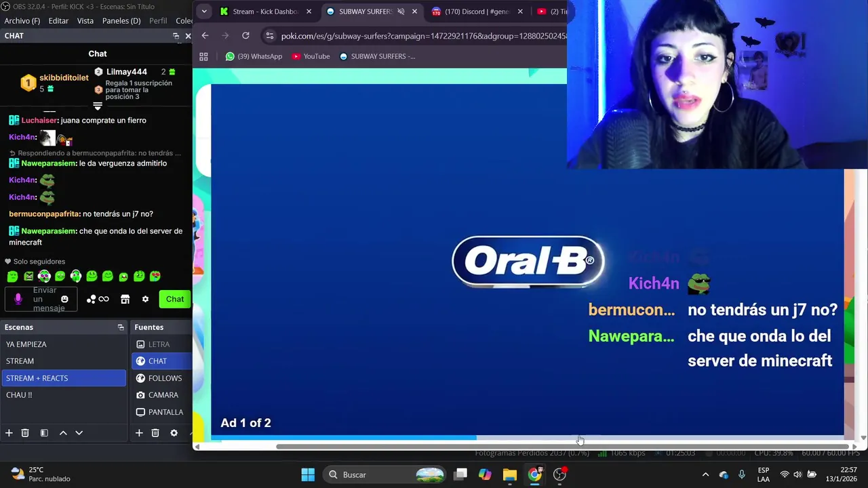Reload the poki.com page
This screenshot has width=868, height=488.
[245, 36]
